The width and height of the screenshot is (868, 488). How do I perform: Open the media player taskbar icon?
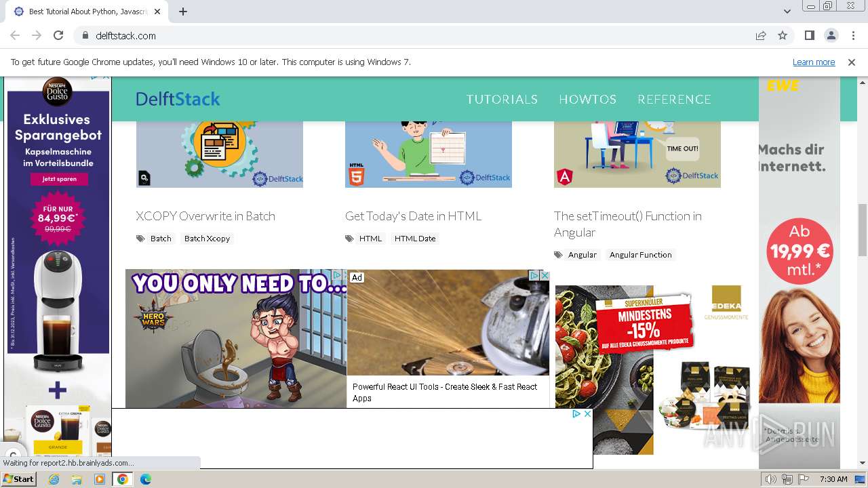100,479
